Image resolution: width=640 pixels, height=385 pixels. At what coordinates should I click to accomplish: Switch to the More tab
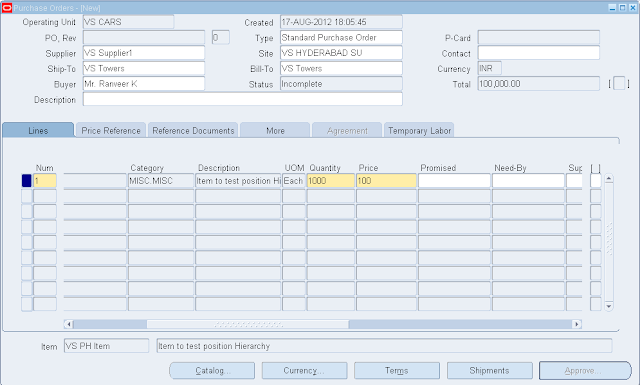point(275,130)
